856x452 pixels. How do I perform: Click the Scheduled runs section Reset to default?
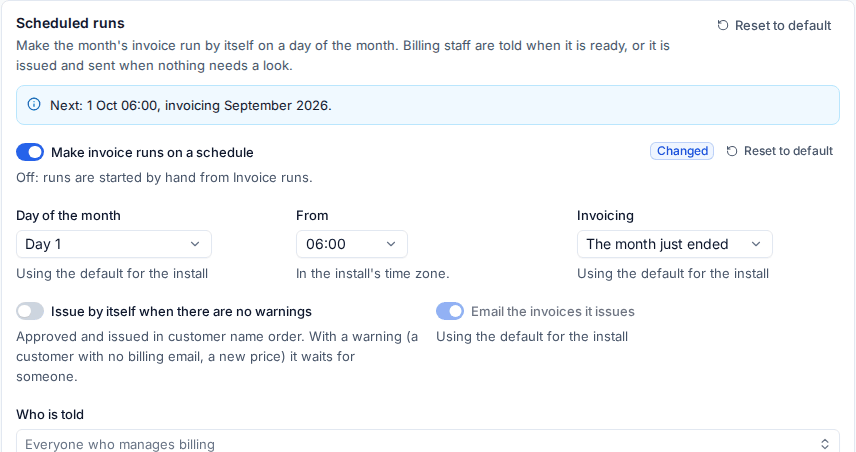click(x=774, y=26)
